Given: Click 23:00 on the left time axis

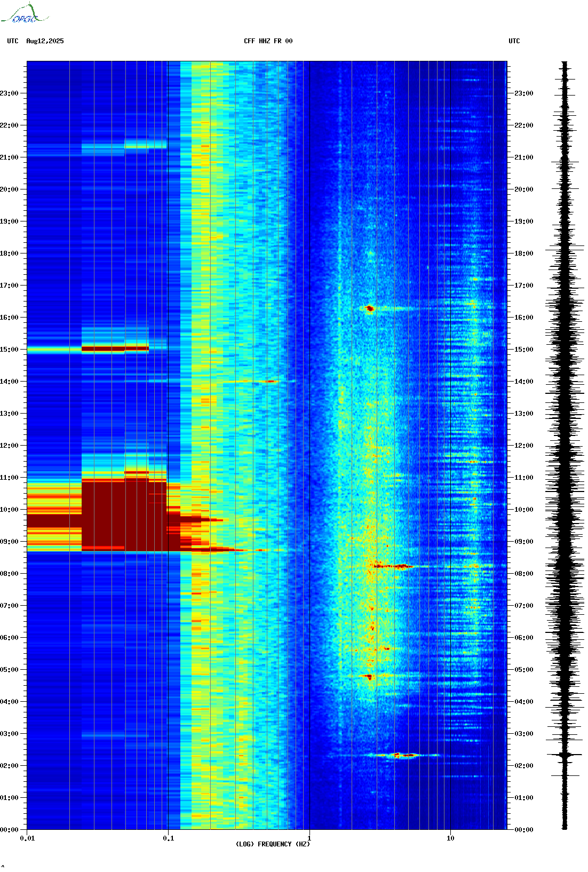Looking at the screenshot, I should pos(9,93).
